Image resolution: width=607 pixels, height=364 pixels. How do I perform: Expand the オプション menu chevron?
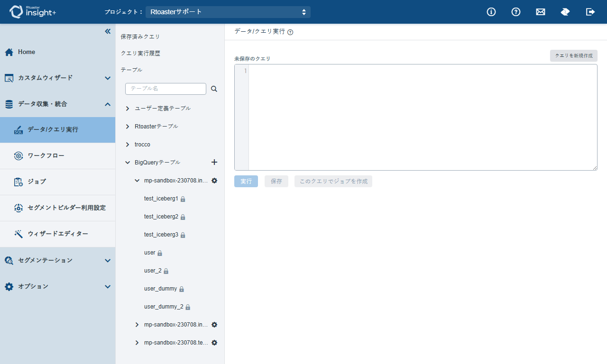click(108, 286)
